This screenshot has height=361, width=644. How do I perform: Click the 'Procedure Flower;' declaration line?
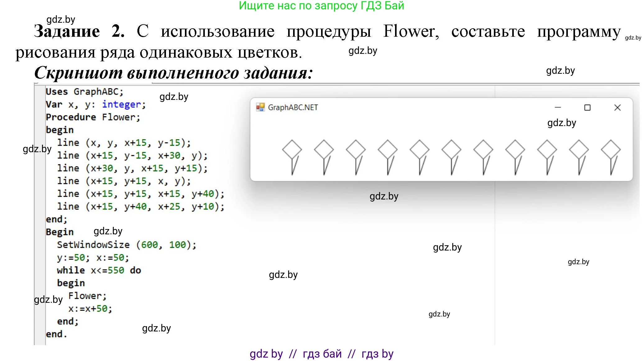93,117
